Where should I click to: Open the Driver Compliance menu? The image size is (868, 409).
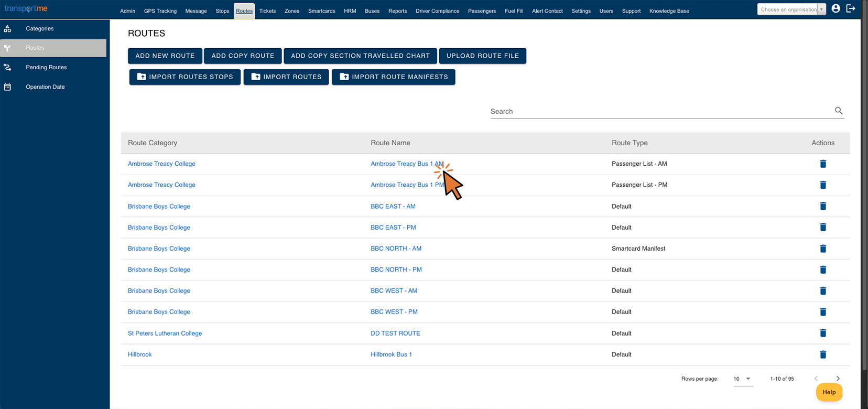pyautogui.click(x=438, y=11)
